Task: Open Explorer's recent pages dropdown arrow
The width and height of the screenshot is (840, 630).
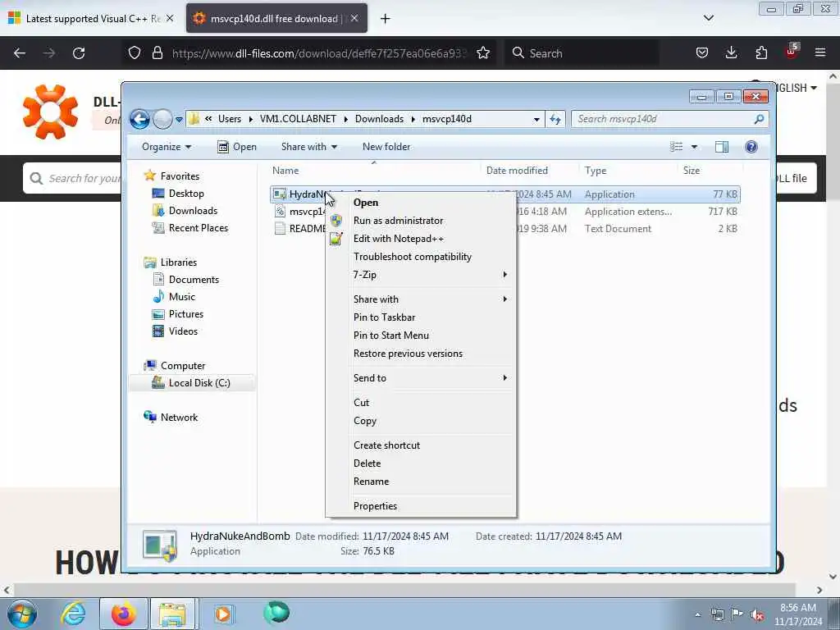Action: tap(179, 120)
